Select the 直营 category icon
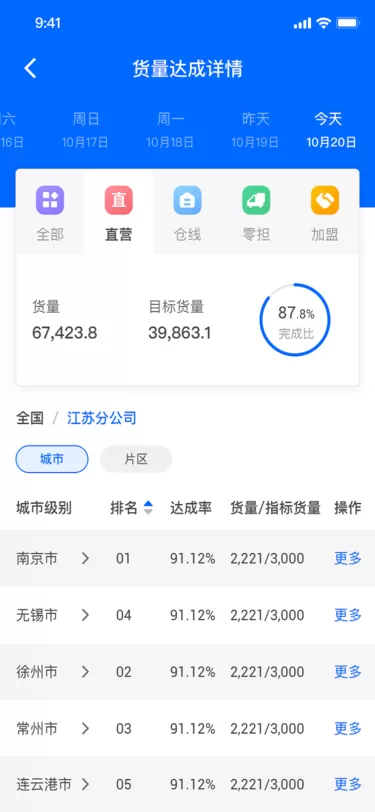This screenshot has height=812, width=375. [x=119, y=200]
